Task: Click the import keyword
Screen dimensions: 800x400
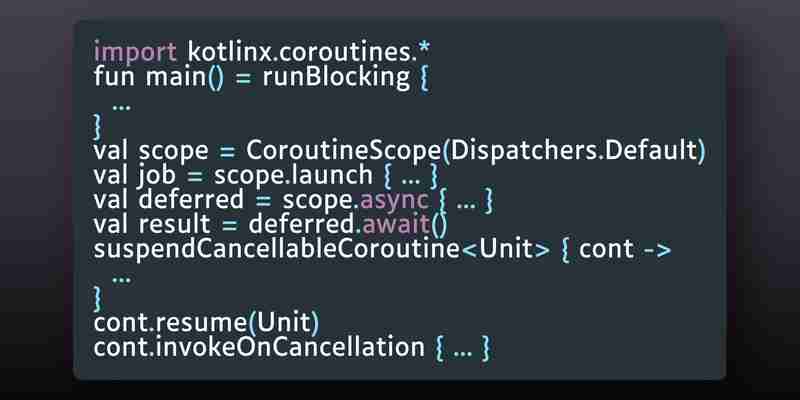Action: coord(135,53)
